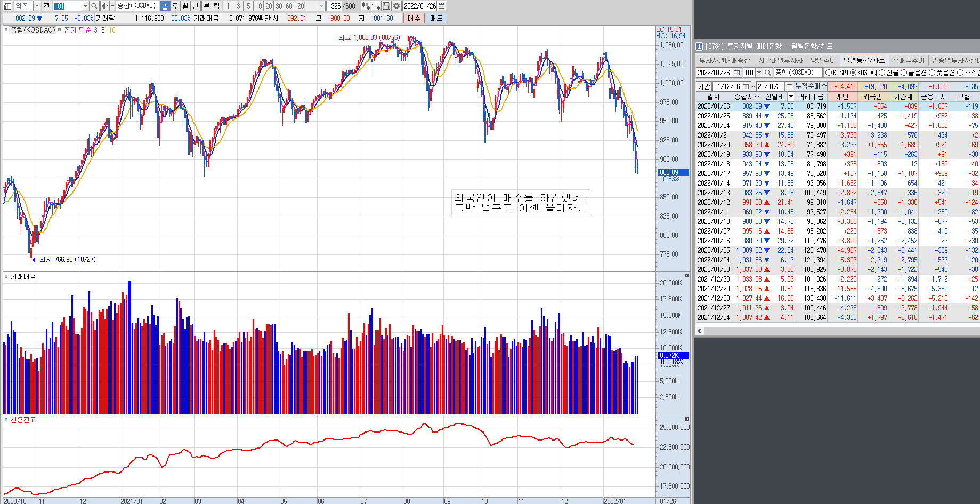The height and width of the screenshot is (504, 980).
Task: Click the chart layout icon at toolbar start
Action: pyautogui.click(x=7, y=6)
